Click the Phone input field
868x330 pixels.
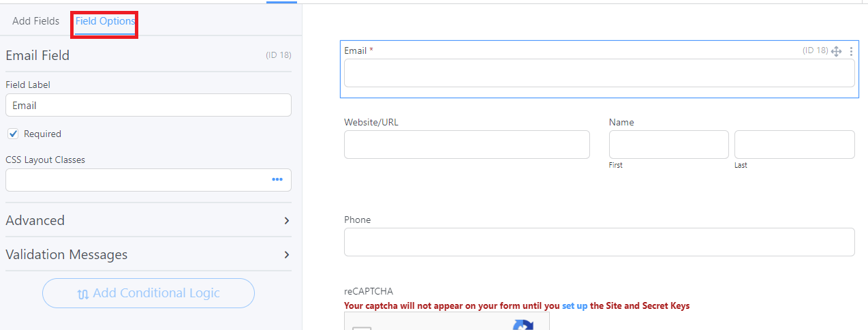click(x=599, y=242)
